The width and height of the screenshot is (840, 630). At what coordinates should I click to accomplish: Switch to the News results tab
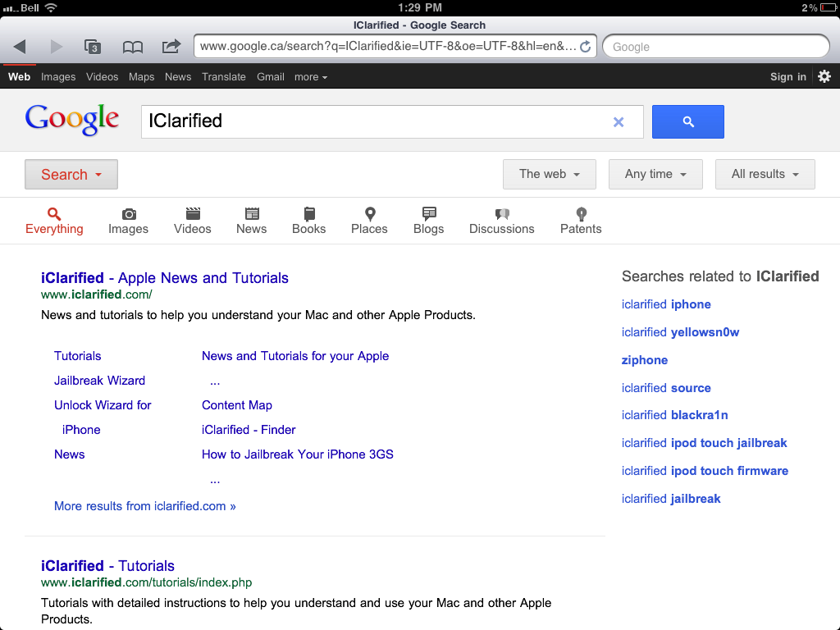click(x=251, y=221)
